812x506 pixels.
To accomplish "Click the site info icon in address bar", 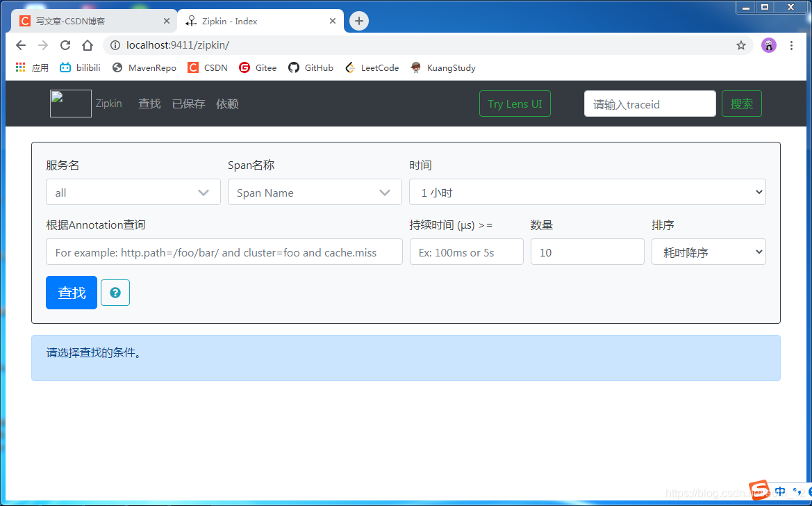I will [x=115, y=45].
